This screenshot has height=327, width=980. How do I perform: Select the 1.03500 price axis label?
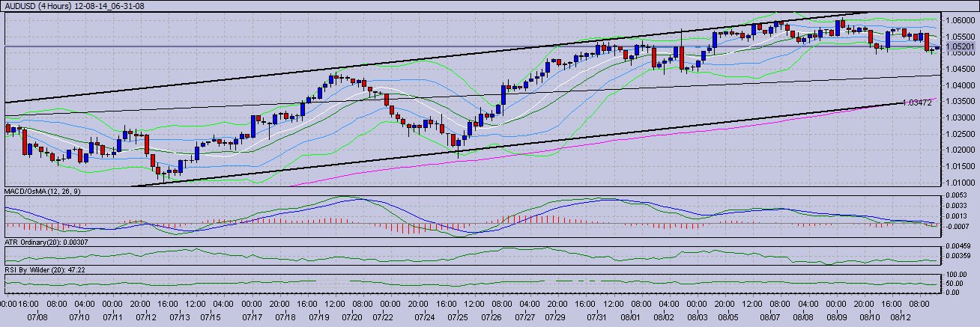961,102
